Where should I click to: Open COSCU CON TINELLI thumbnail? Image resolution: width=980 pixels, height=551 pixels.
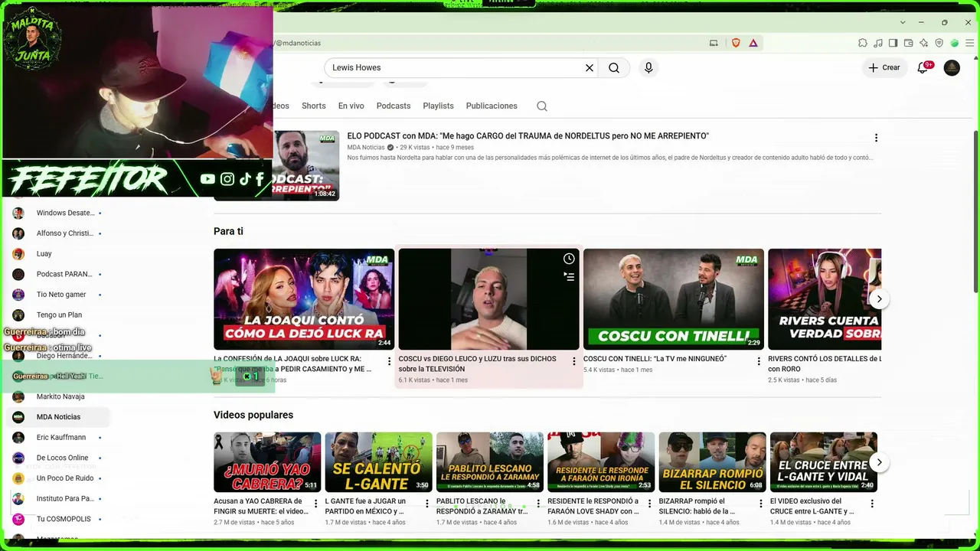tap(674, 299)
